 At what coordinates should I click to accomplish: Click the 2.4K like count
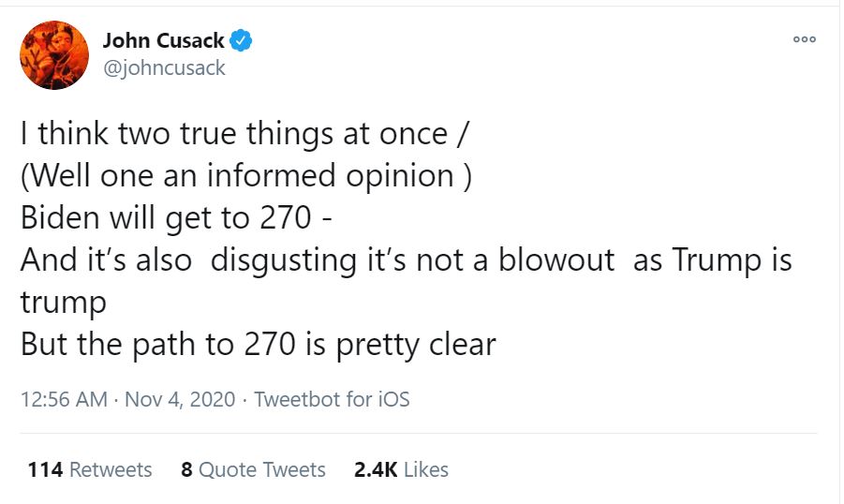[x=377, y=469]
